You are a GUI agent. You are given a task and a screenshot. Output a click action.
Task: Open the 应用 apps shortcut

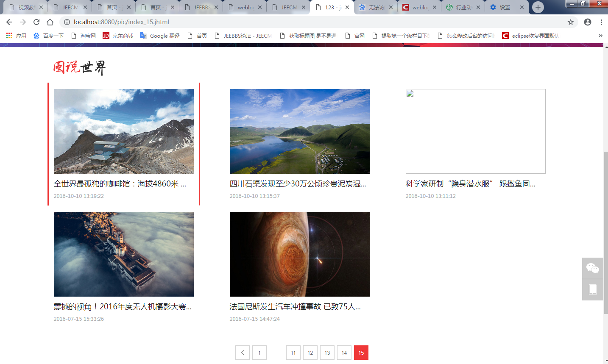pyautogui.click(x=16, y=36)
